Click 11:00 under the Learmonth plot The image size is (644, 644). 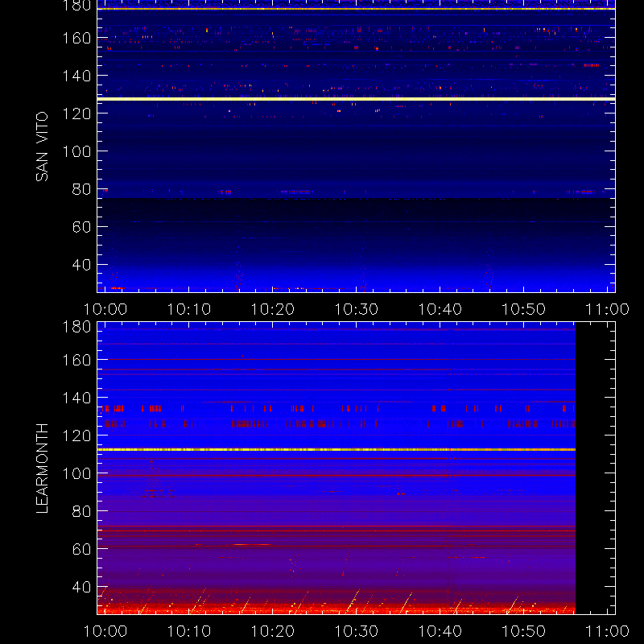click(x=607, y=631)
